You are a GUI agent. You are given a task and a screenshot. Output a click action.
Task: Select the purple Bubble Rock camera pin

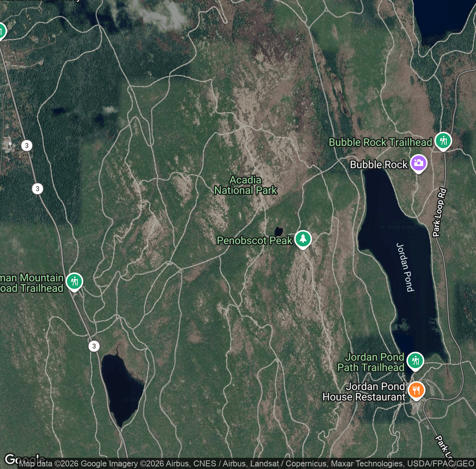pos(419,164)
